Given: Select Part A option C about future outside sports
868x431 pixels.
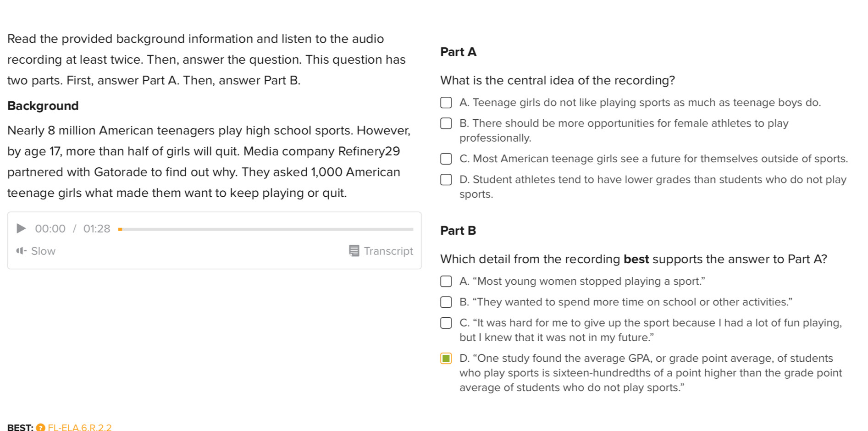Looking at the screenshot, I should click(x=446, y=159).
